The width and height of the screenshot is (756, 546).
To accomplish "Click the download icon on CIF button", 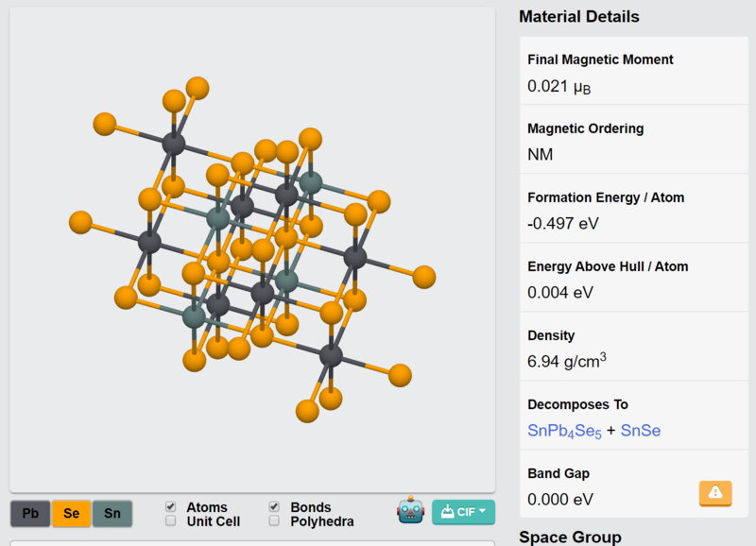I will click(447, 511).
